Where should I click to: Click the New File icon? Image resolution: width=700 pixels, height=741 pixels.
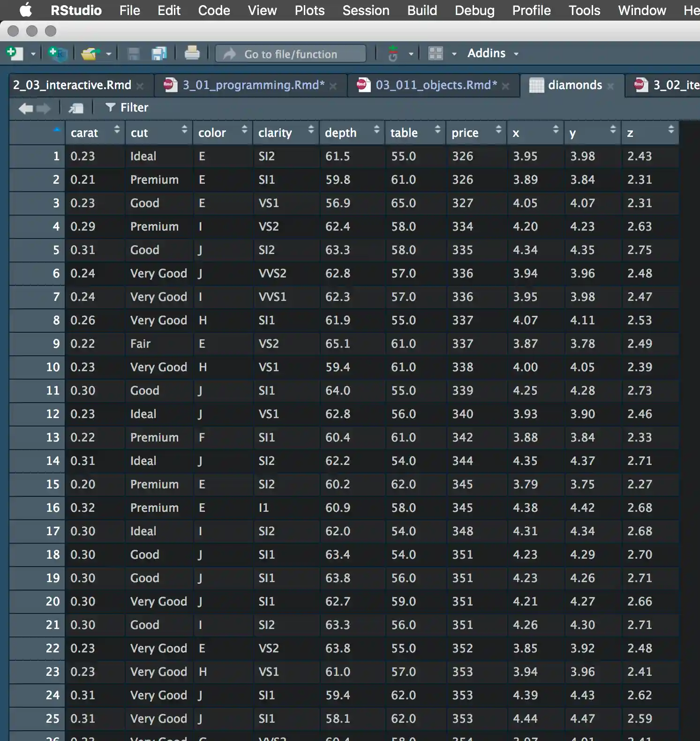(15, 53)
